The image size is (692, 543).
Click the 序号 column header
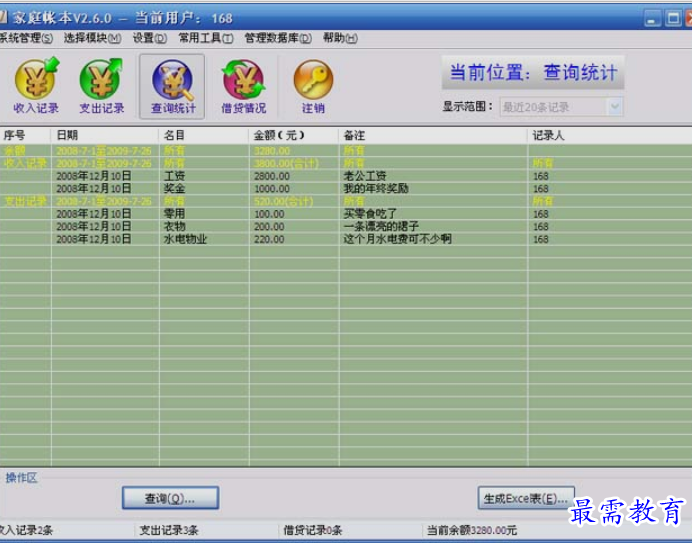pos(26,136)
